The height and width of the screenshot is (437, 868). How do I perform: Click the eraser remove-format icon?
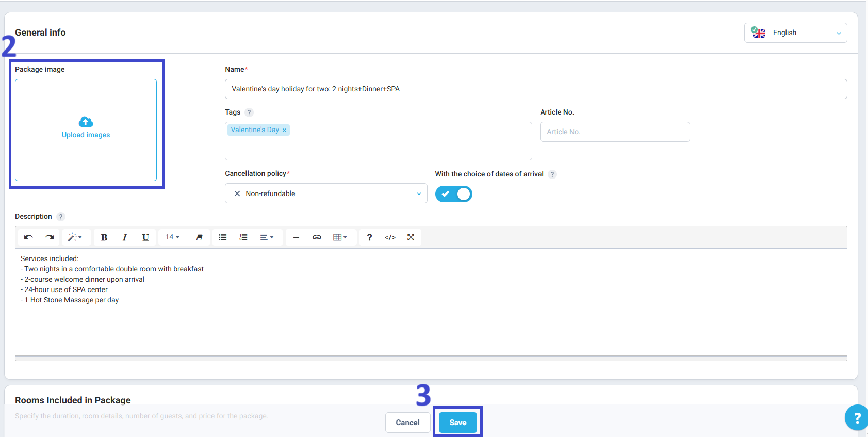tap(200, 237)
